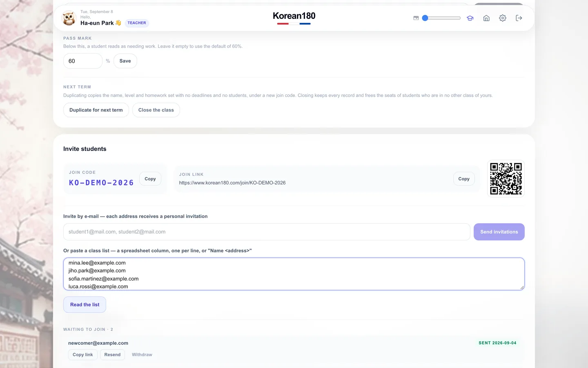Copy the KO-DEMO-2026 join code
Viewport: 588px width, 368px height.
(x=150, y=179)
